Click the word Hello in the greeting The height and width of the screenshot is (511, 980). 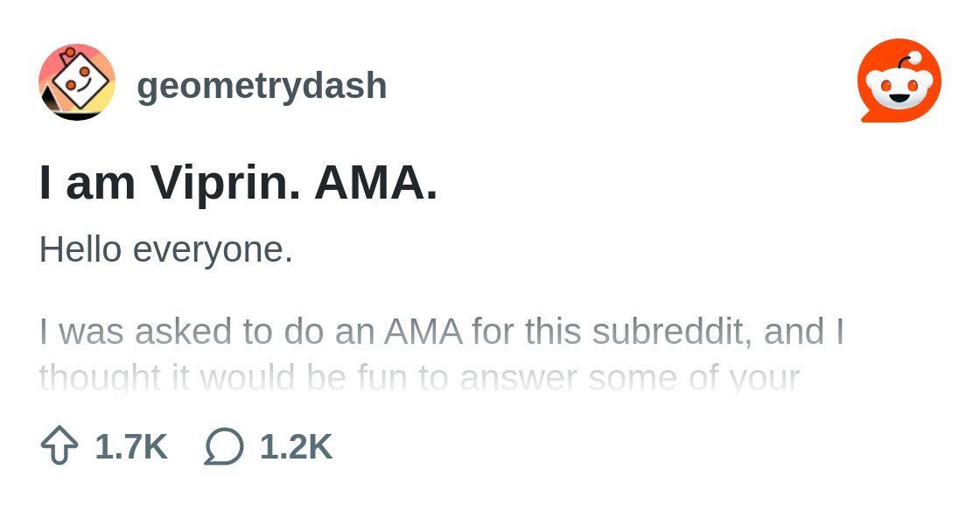pyautogui.click(x=80, y=249)
